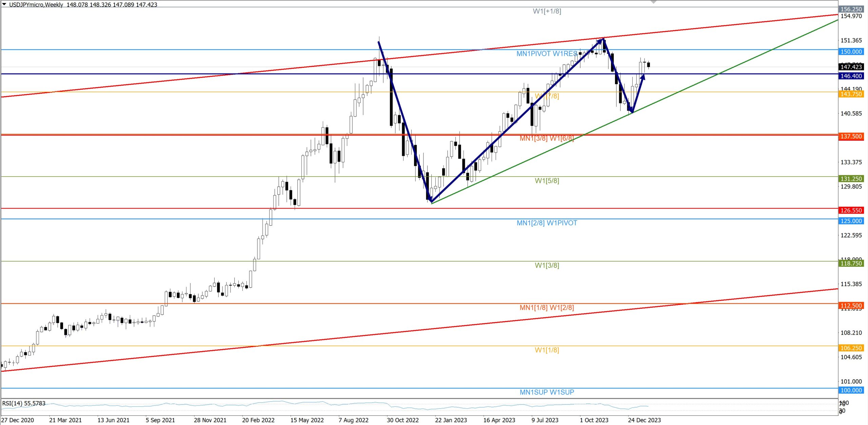Click the orange 143.750 price tag
Viewport: 868px width, 425px height.
[851, 94]
